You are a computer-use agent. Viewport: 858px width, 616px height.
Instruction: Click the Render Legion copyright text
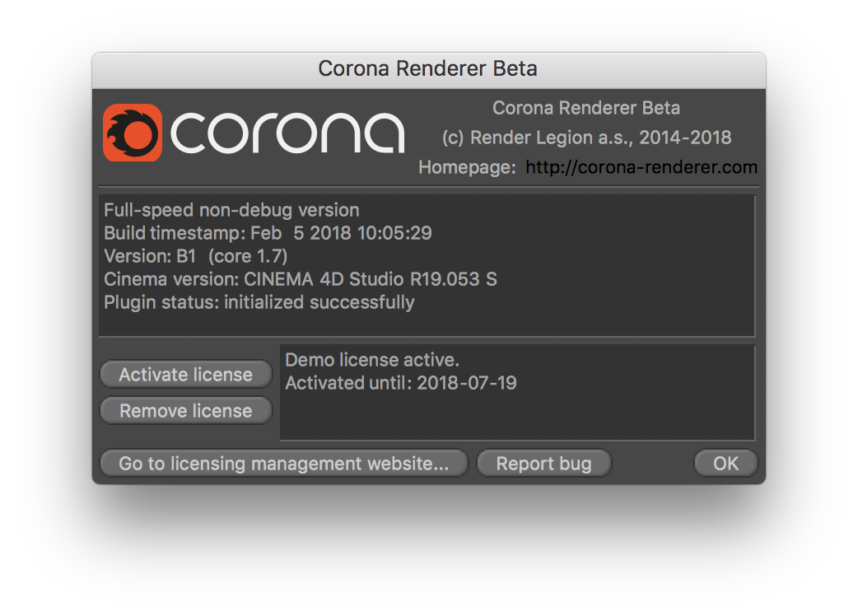pyautogui.click(x=586, y=138)
